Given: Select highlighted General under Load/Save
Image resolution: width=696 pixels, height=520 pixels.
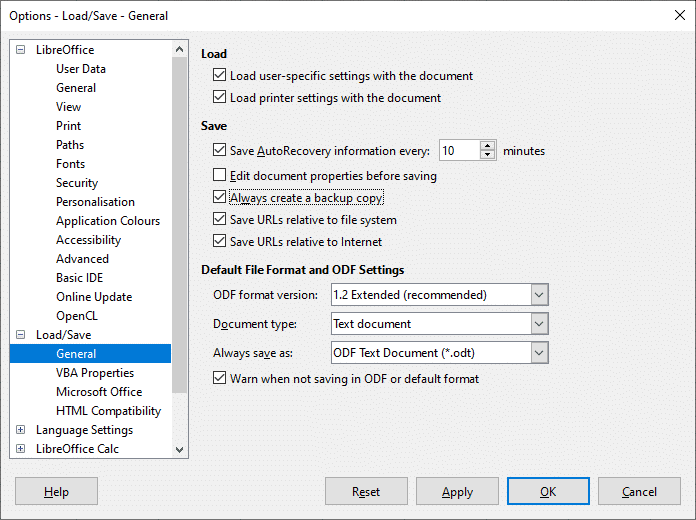Looking at the screenshot, I should 90,353.
